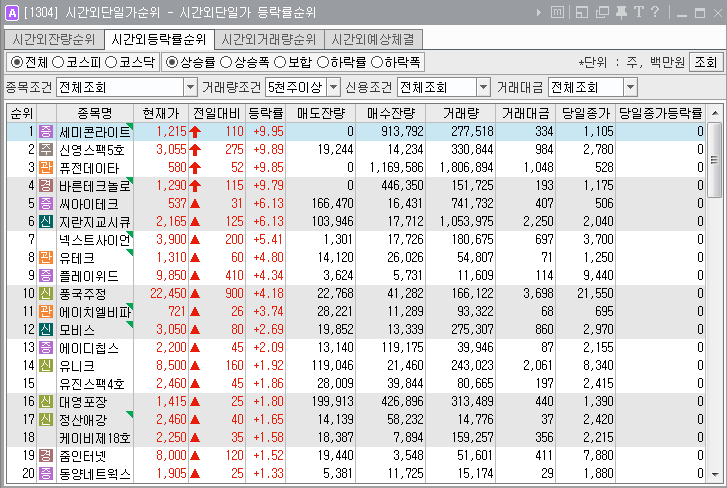The width and height of the screenshot is (727, 488).
Task: Select the 코스피 radio button
Action: pyautogui.click(x=57, y=62)
